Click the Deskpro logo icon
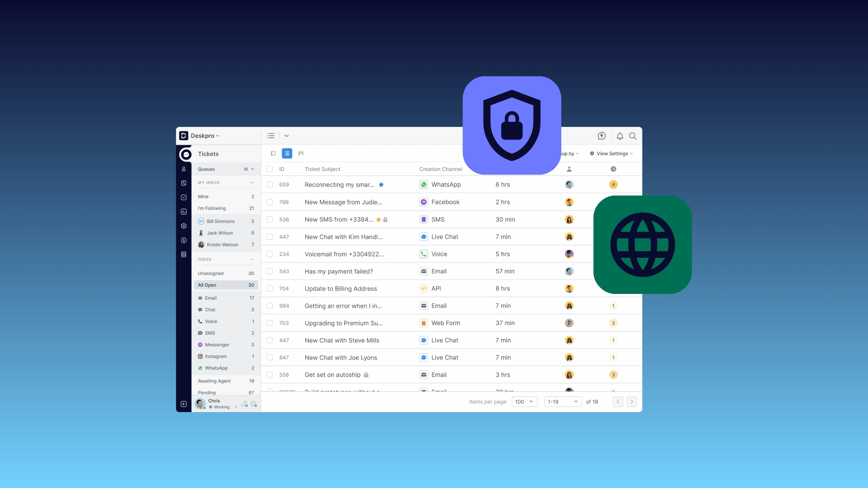The height and width of the screenshot is (488, 868). click(184, 136)
